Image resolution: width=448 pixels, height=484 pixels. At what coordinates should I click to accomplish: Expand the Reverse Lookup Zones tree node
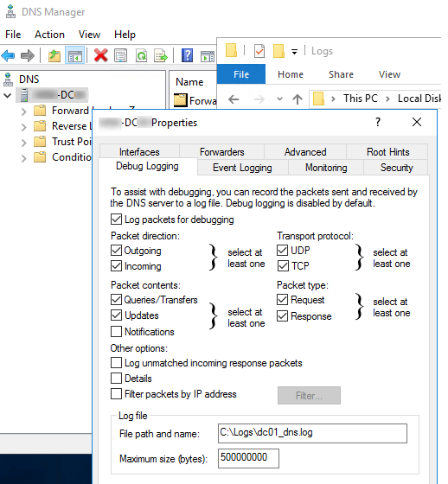[24, 126]
